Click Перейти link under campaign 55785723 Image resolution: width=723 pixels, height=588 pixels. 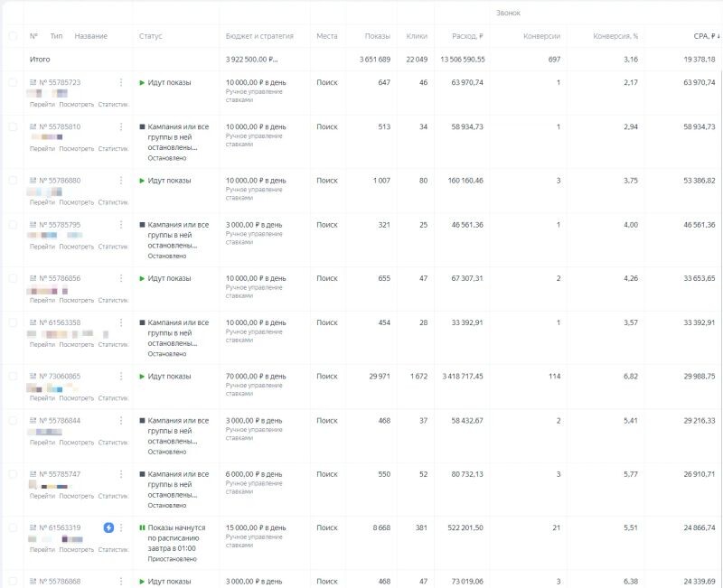[x=42, y=105]
